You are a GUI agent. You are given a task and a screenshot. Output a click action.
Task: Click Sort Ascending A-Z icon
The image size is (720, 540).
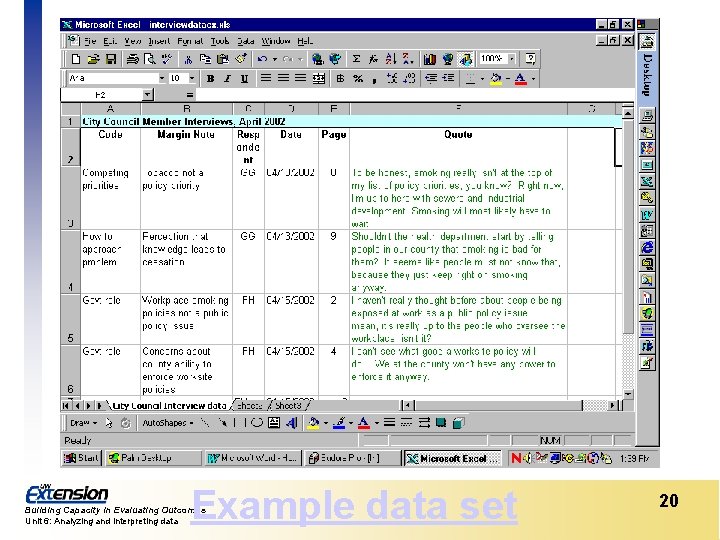(391, 59)
